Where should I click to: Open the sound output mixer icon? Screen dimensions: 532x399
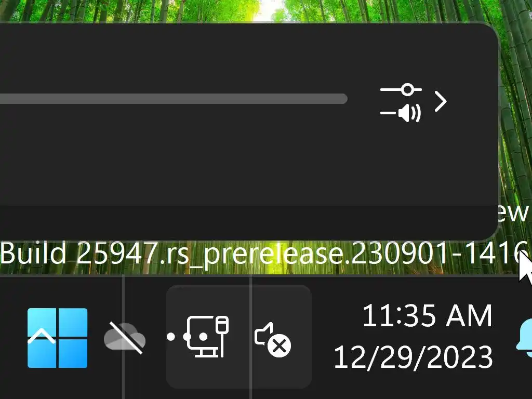coord(401,103)
